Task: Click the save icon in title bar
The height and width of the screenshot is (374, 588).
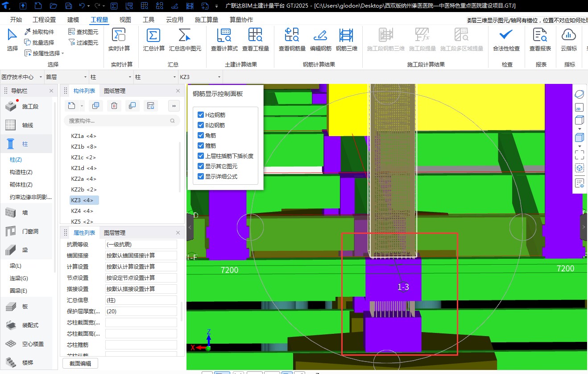Action: [x=69, y=6]
